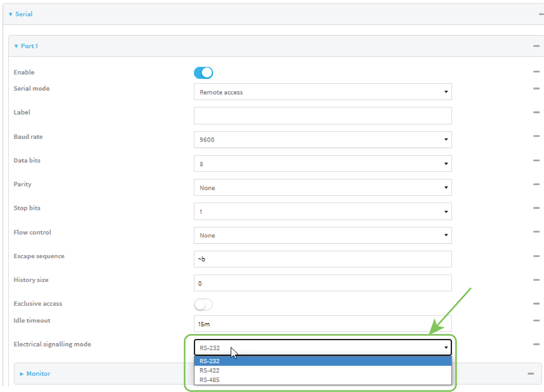544x392 pixels.
Task: Click the ellipsis icon next to Flow control
Action: 536,232
